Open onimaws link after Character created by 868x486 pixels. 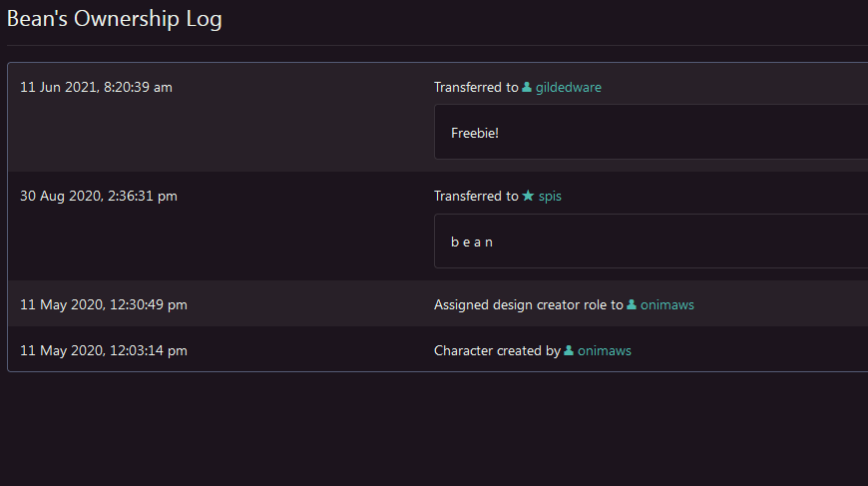[x=604, y=351]
